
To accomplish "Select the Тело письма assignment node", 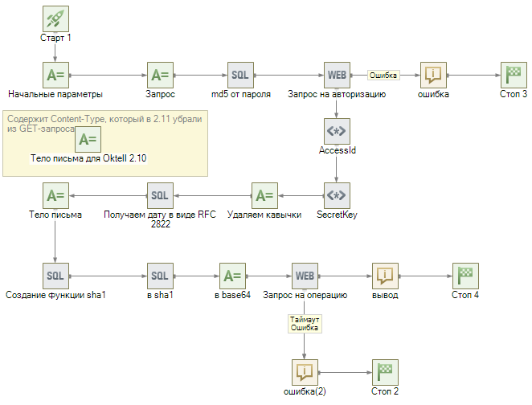I will pyautogui.click(x=55, y=195).
